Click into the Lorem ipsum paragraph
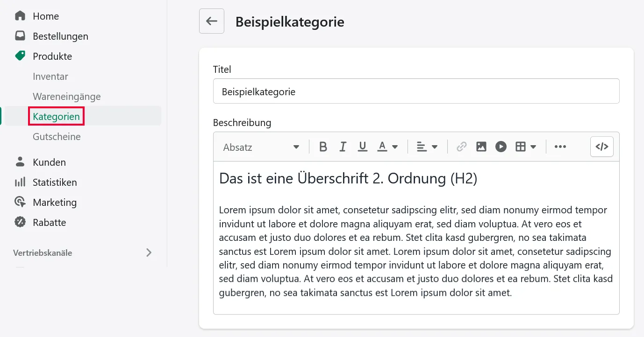This screenshot has height=337, width=644. 416,251
